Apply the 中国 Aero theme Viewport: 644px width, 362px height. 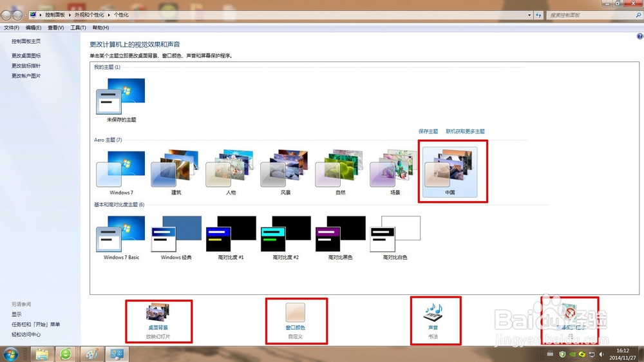(x=450, y=172)
